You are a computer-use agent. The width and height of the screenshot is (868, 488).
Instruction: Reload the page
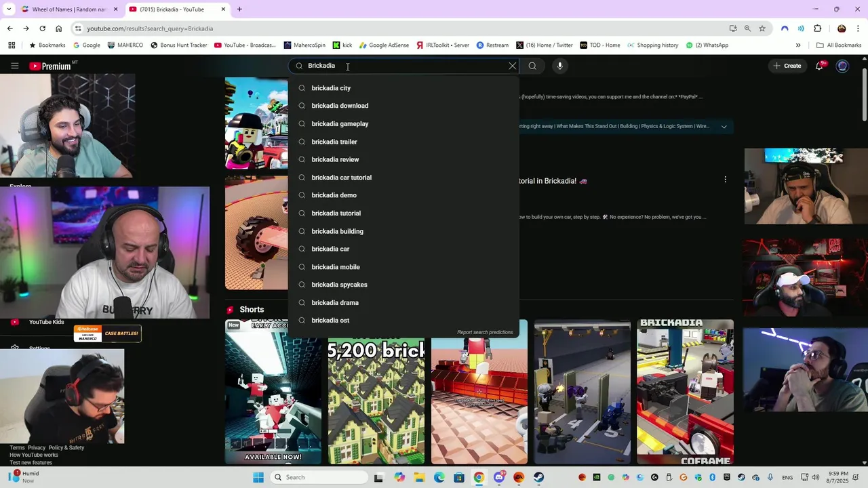coord(42,28)
